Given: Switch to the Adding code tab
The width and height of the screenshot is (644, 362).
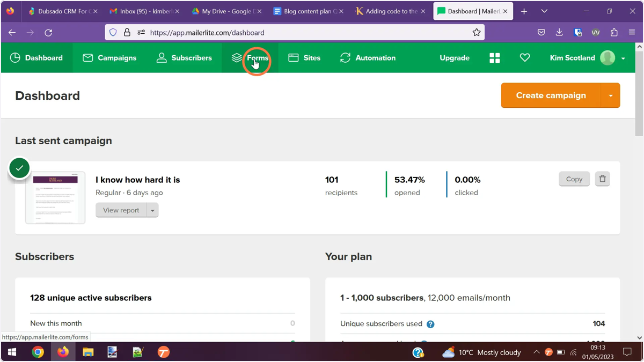Looking at the screenshot, I should pos(390,11).
